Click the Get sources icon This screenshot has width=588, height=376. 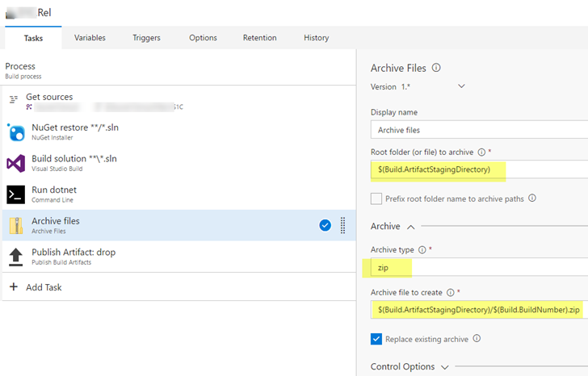coord(13,99)
